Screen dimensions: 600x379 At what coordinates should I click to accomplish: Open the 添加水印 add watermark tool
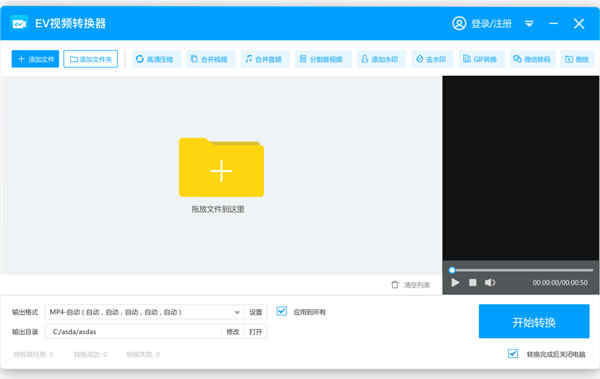pyautogui.click(x=380, y=59)
